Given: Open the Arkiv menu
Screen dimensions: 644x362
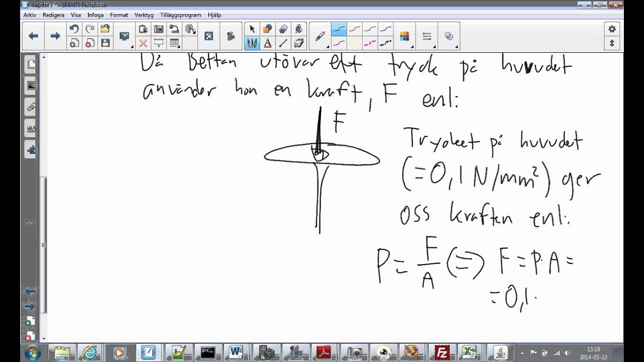Looking at the screenshot, I should tap(30, 15).
